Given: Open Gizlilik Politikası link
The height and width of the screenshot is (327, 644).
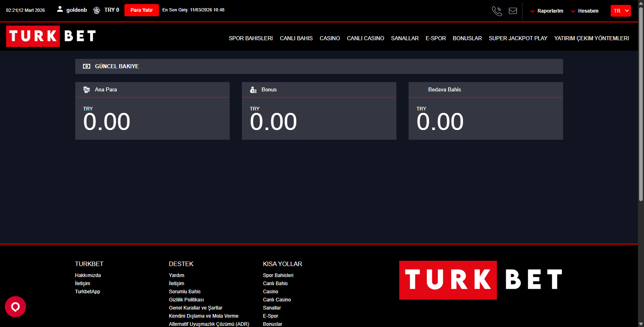Looking at the screenshot, I should click(x=186, y=300).
